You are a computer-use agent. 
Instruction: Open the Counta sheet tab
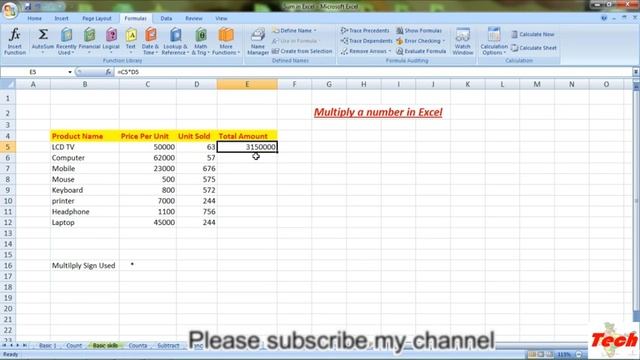138,346
